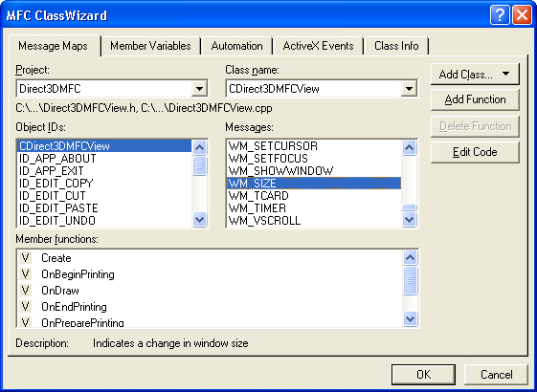Image resolution: width=537 pixels, height=392 pixels.
Task: Click Member functions scrollbar up arrow
Action: point(411,258)
